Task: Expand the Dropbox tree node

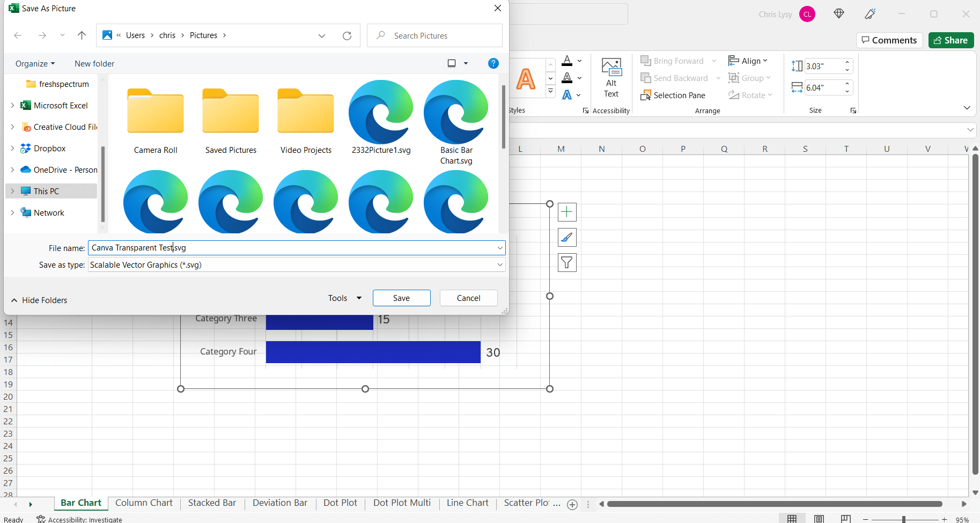Action: pos(12,148)
